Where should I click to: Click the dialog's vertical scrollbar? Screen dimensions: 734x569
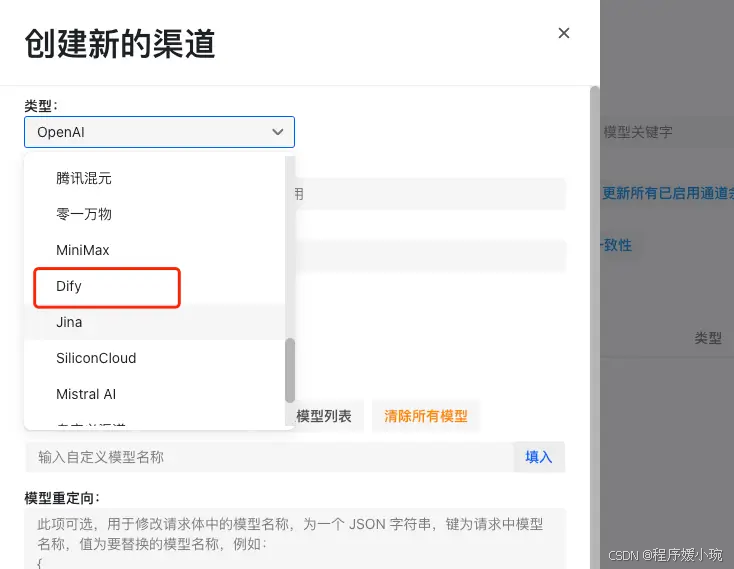pos(595,328)
